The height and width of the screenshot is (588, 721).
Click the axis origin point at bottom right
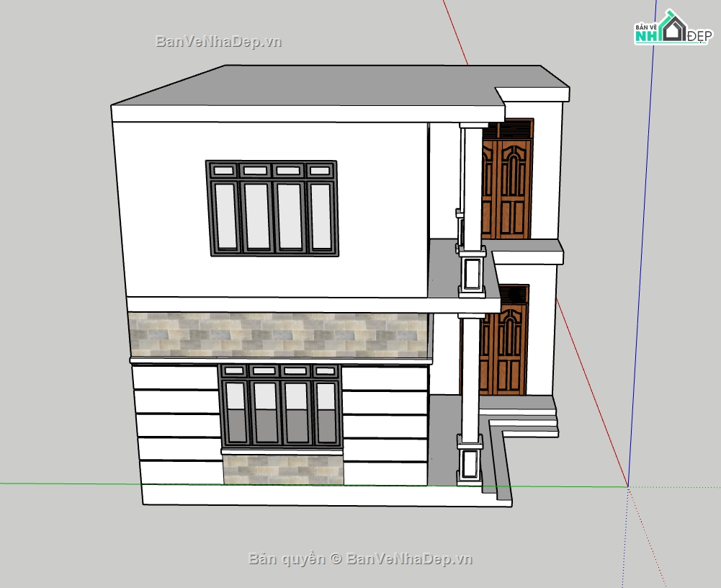coord(628,486)
